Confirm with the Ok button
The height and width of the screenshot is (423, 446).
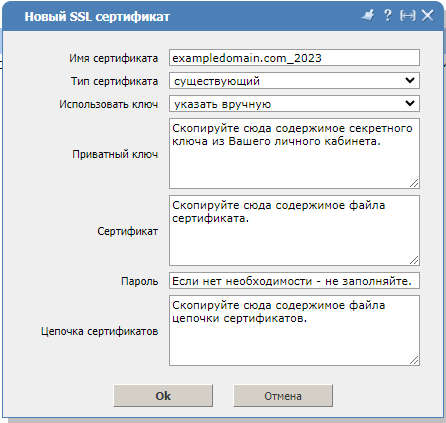[x=163, y=396]
